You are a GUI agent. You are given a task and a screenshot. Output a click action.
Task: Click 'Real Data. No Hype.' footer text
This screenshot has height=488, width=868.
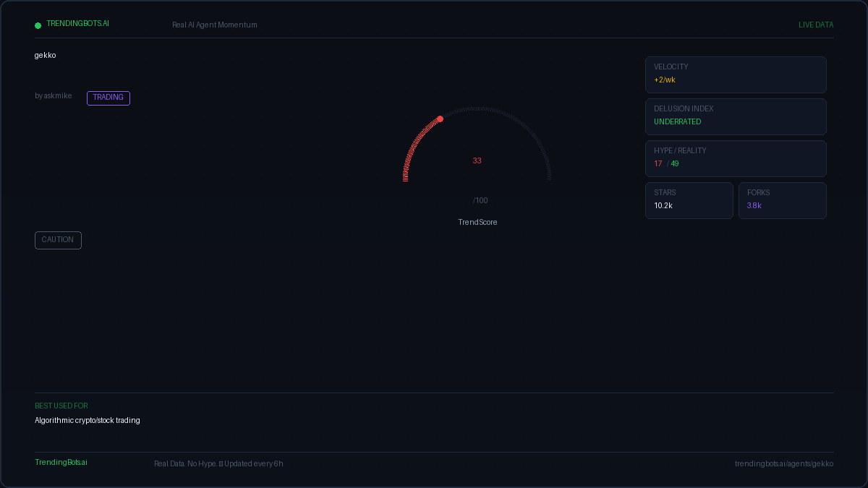185,464
